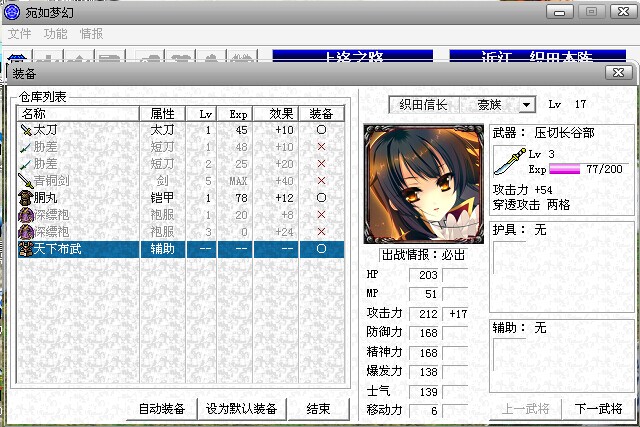Open the 织田信长 general dropdown arrow
The width and height of the screenshot is (640, 427).
click(x=527, y=105)
